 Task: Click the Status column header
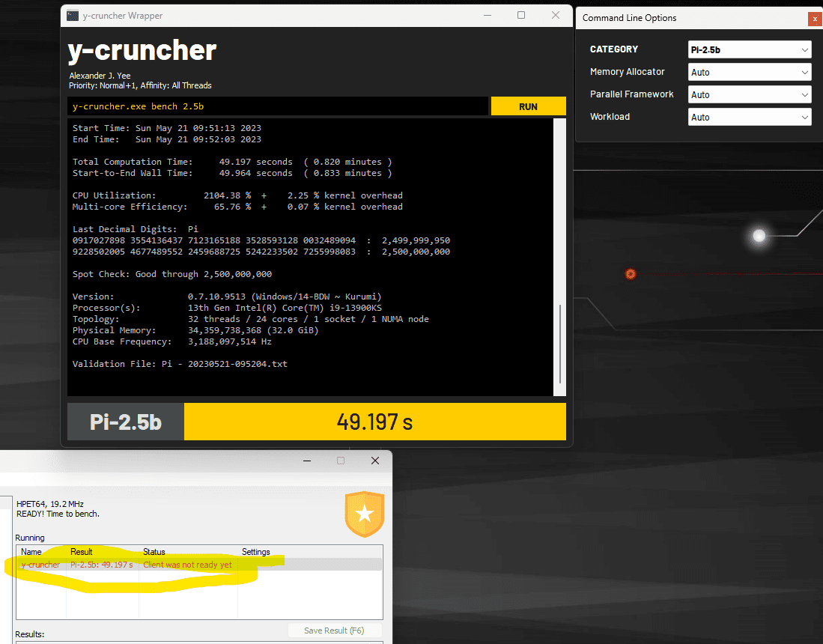coord(154,552)
